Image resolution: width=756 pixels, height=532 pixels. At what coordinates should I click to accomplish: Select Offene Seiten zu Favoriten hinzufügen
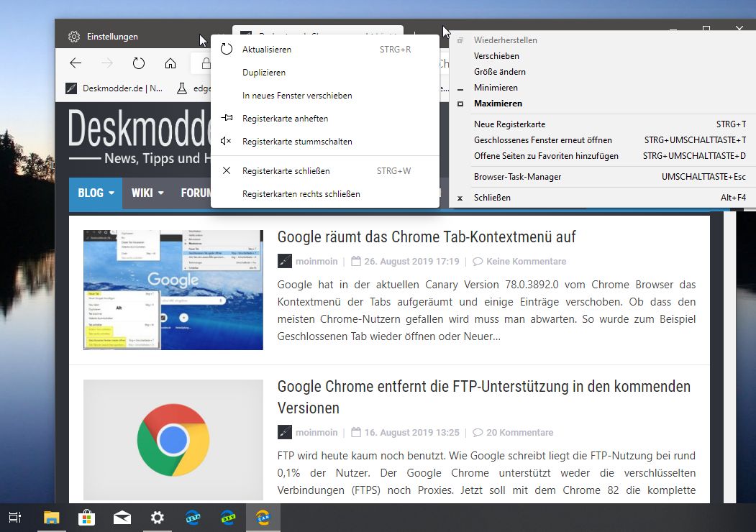click(602, 156)
